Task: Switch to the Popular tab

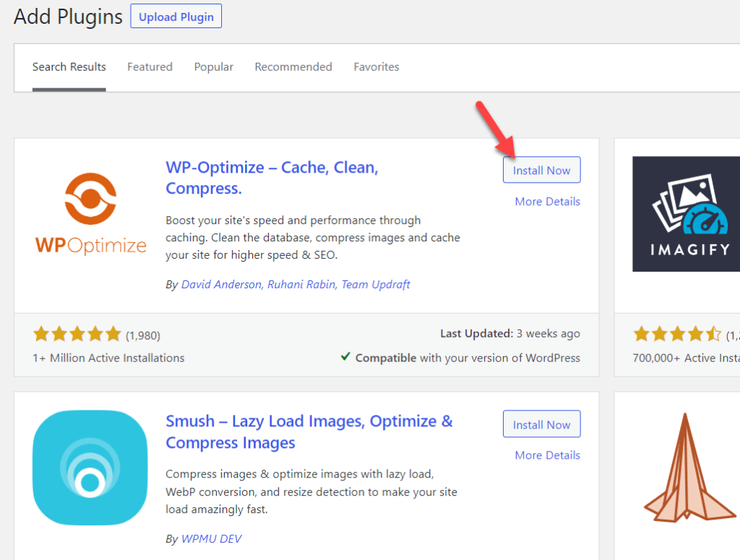Action: 213,67
